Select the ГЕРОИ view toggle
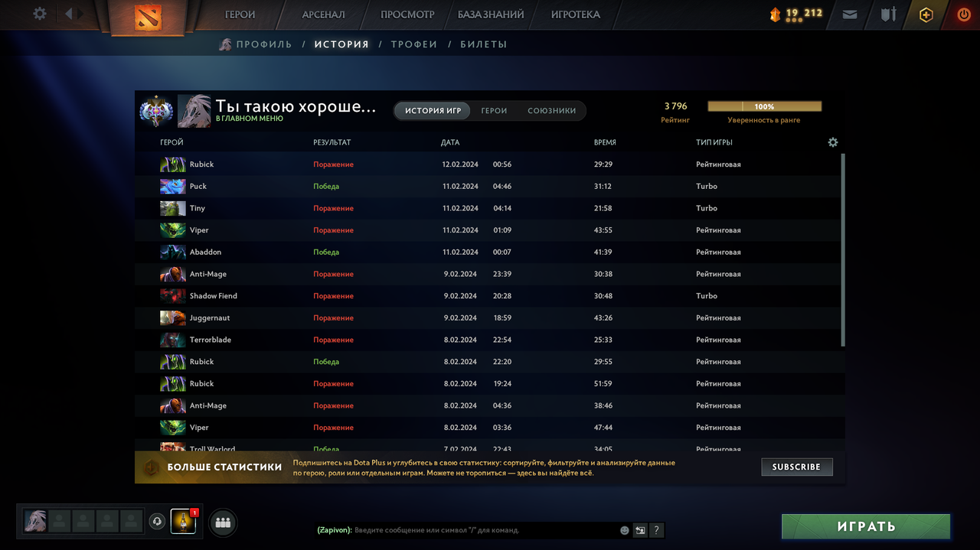This screenshot has height=550, width=980. point(494,111)
